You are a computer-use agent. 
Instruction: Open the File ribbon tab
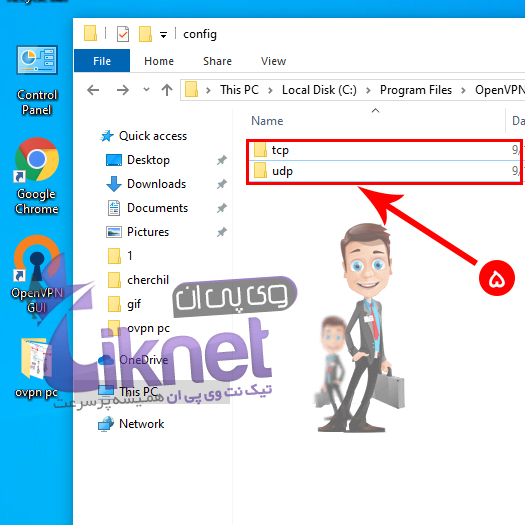coord(102,61)
